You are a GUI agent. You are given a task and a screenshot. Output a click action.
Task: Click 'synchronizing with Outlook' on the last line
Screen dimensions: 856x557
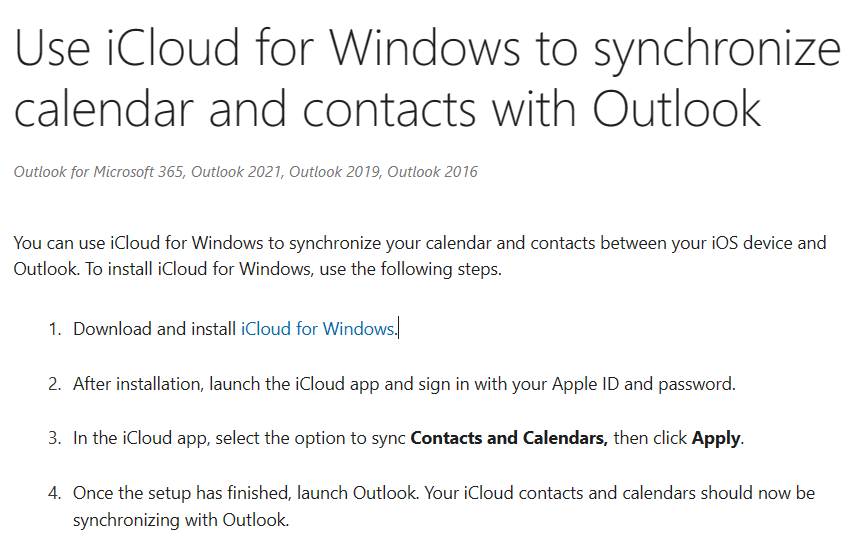tap(180, 520)
